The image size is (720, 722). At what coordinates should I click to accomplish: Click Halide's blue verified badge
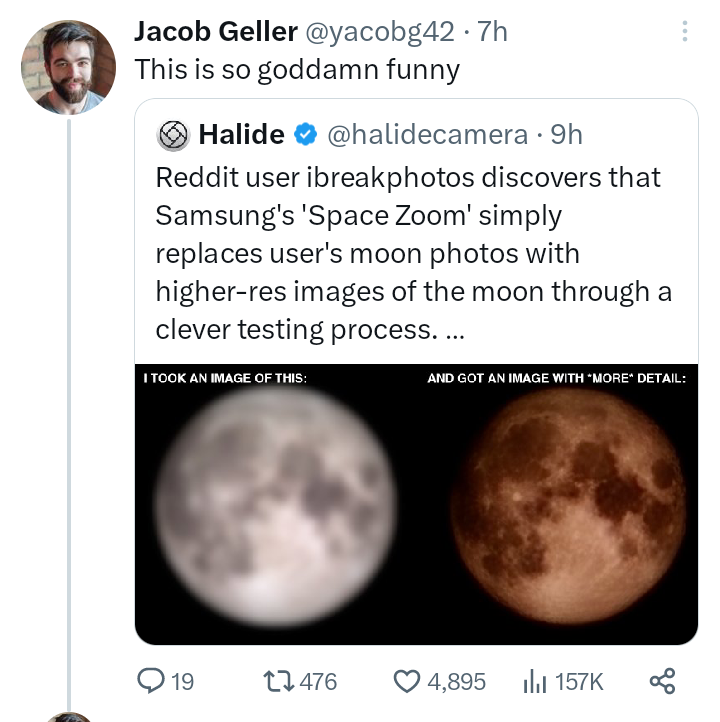307,134
